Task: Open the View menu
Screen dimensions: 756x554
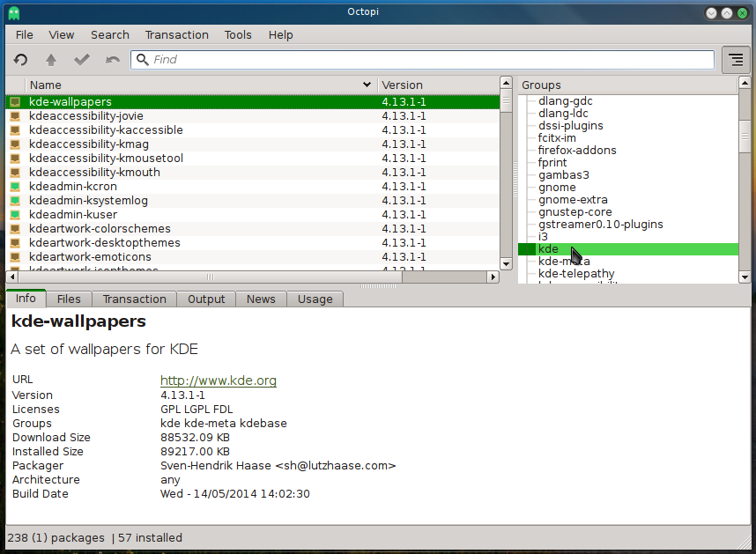Action: (x=61, y=35)
